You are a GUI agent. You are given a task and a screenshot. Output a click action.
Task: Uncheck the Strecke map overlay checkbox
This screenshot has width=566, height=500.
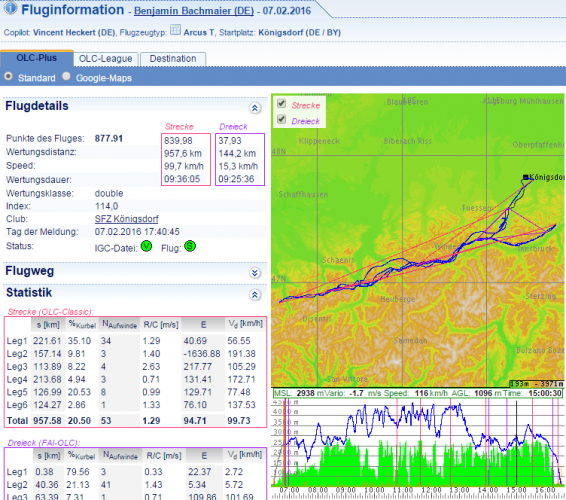[x=282, y=104]
